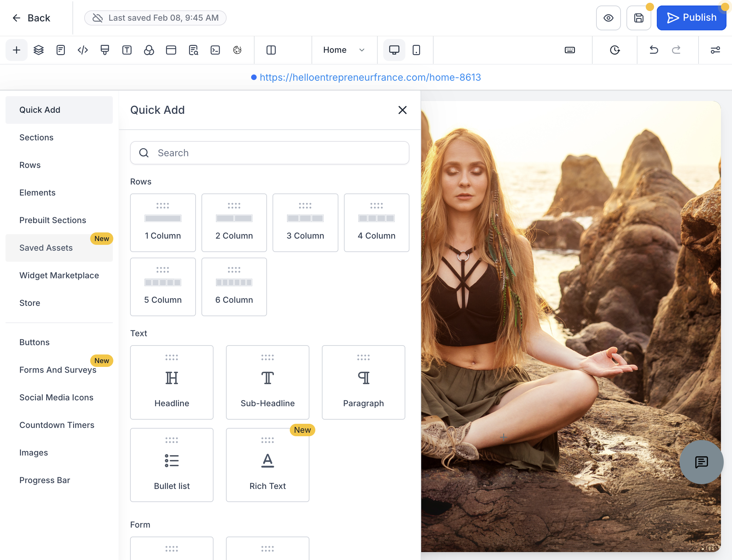The height and width of the screenshot is (560, 732).
Task: Open keyboard shortcuts icon
Action: 570,50
